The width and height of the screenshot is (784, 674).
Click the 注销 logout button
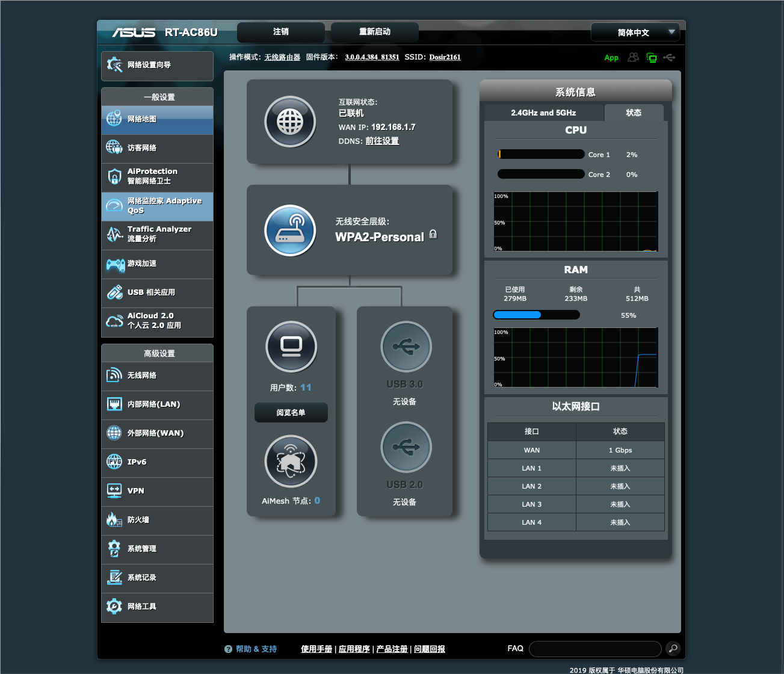tap(281, 32)
